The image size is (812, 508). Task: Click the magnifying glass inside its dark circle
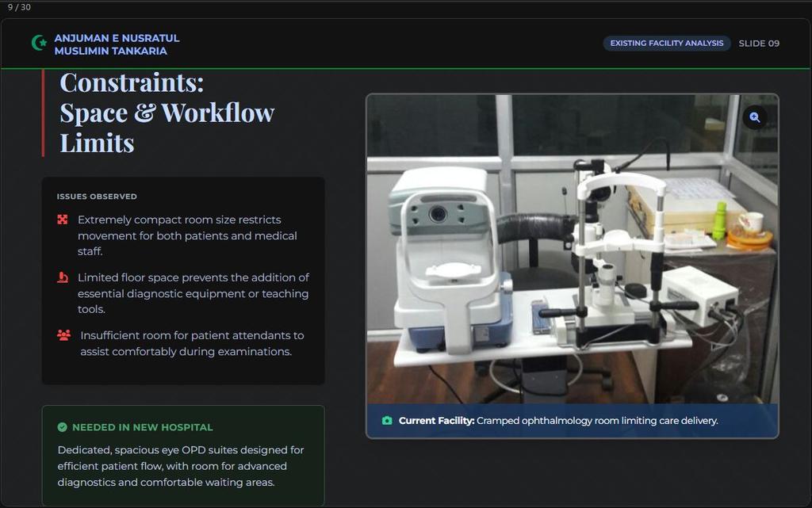[753, 116]
